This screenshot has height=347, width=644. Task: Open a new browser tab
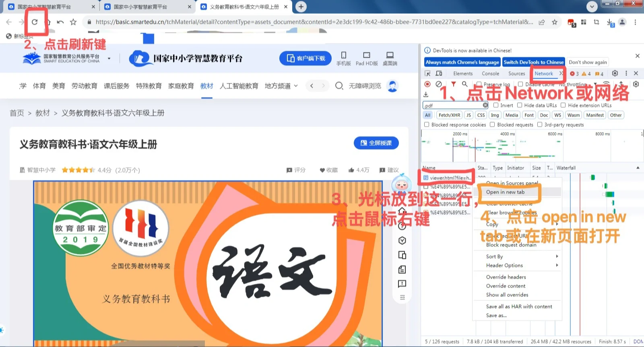(x=301, y=6)
